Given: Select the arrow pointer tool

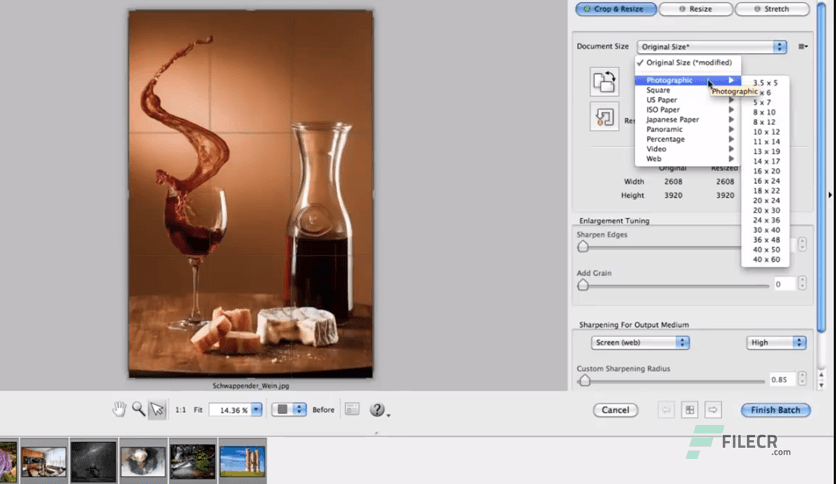Looking at the screenshot, I should tap(157, 409).
